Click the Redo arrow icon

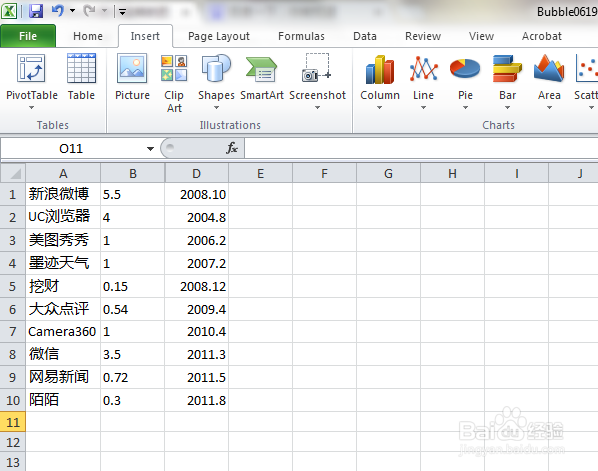pos(89,11)
